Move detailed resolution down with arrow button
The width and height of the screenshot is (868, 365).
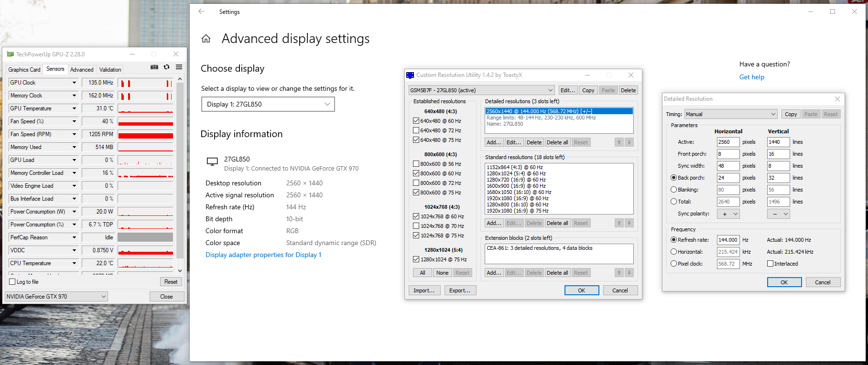coord(629,142)
